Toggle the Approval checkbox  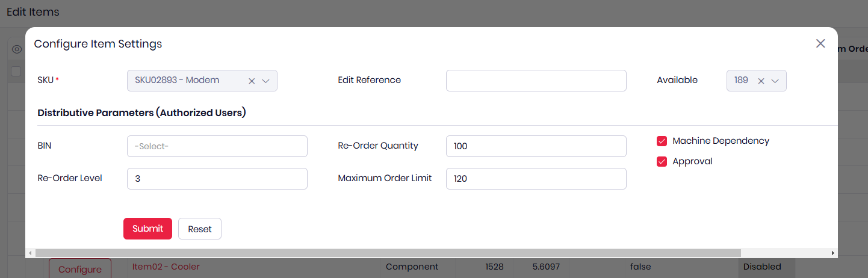(x=662, y=161)
